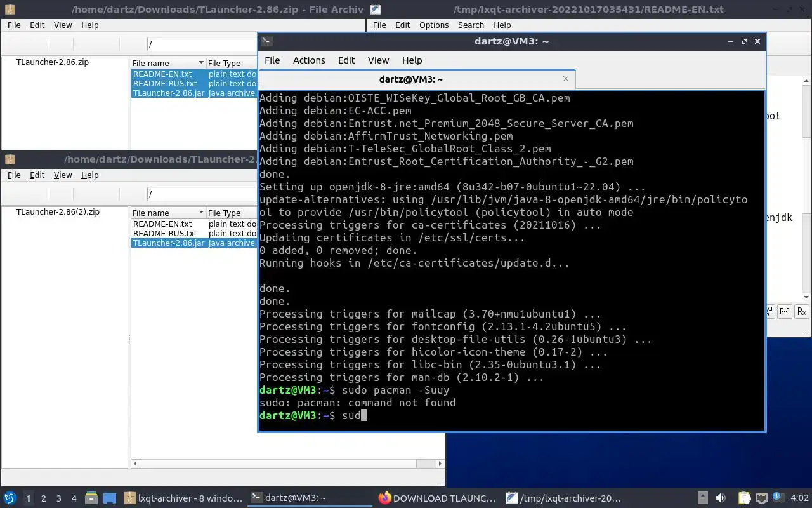Viewport: 812px width, 508px height.
Task: Open the clipboard manager tray icon
Action: (x=744, y=498)
